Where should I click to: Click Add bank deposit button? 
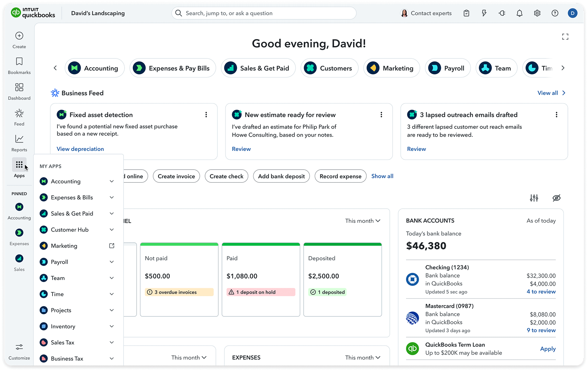(x=282, y=176)
